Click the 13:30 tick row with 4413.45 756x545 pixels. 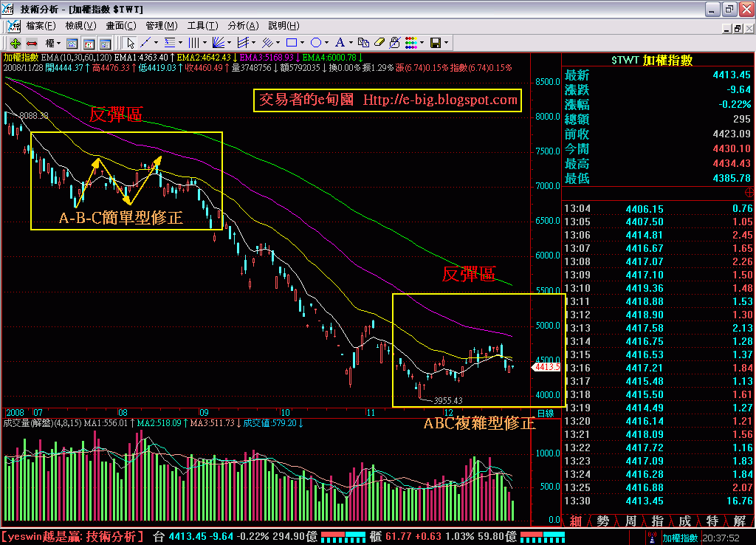pos(658,501)
